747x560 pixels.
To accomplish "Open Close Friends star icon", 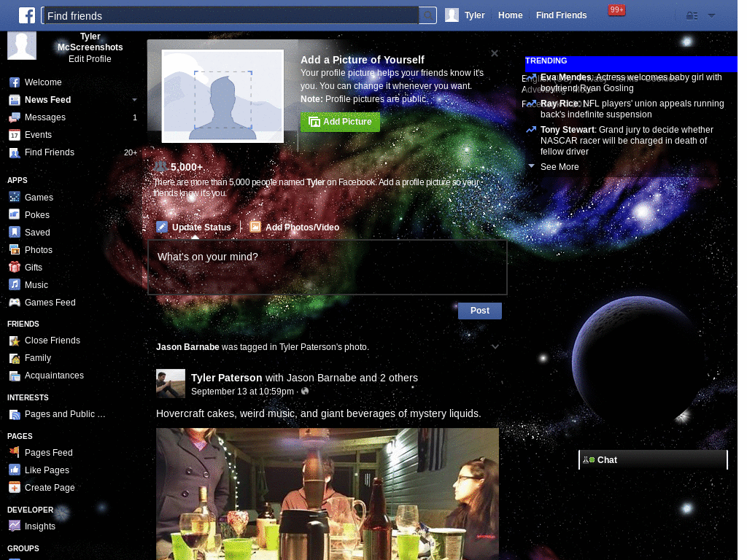I will point(15,341).
